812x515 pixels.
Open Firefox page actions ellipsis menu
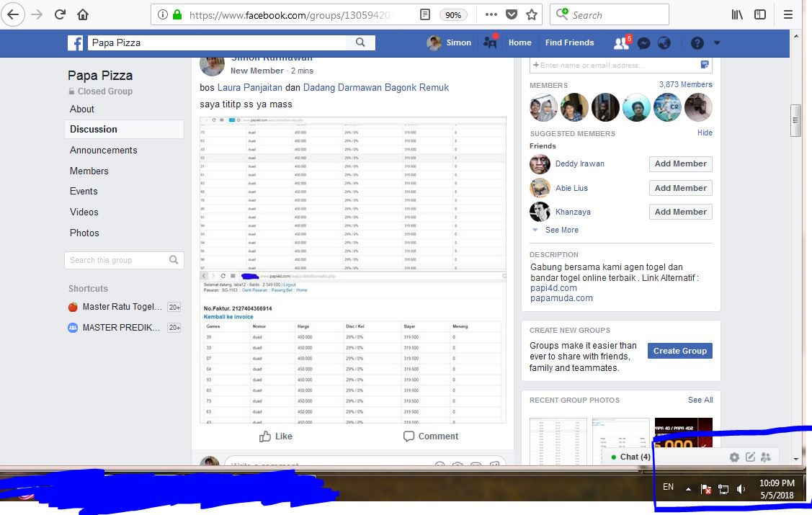click(491, 14)
